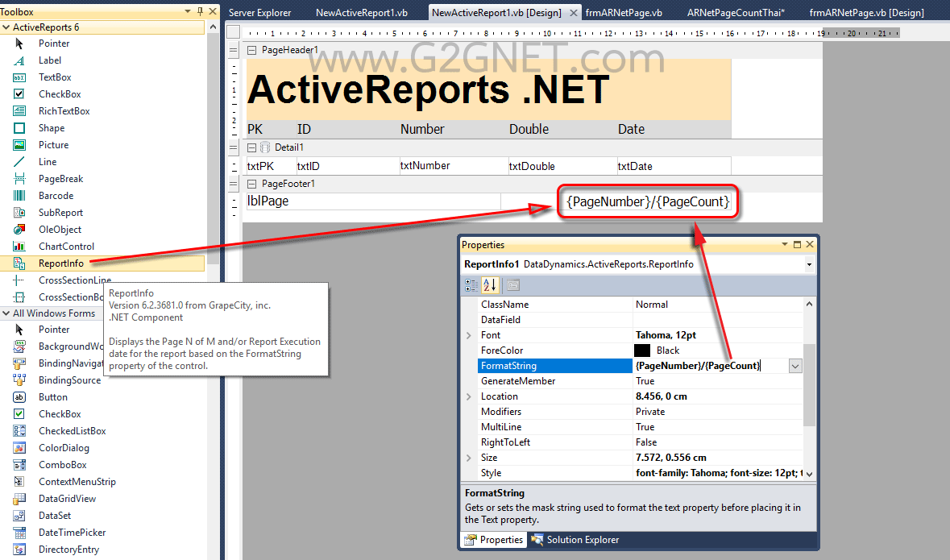Screen dimensions: 950x560
Task: Select the ReportInfo control in PageFooter
Action: 647,201
